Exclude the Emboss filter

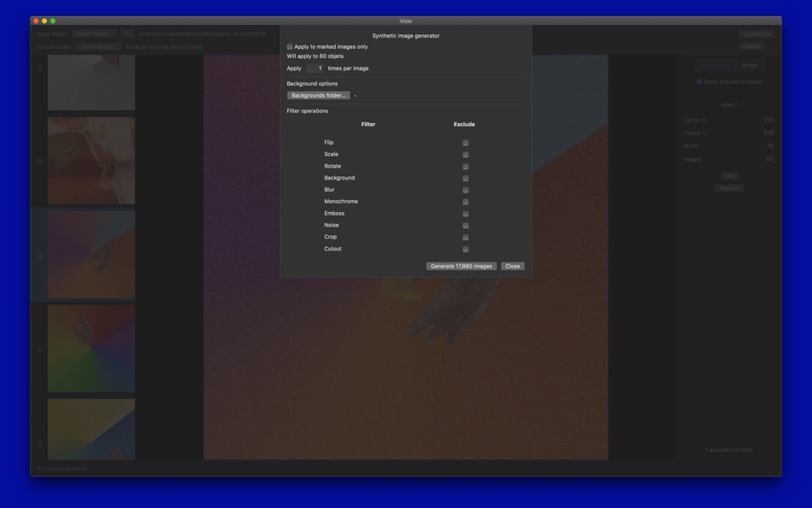[466, 214]
